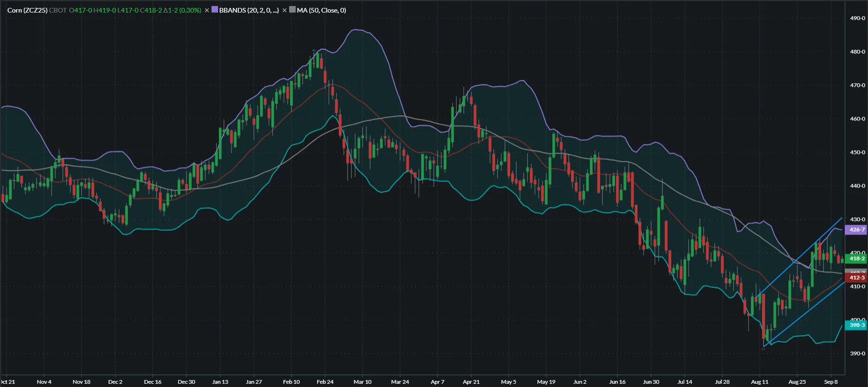Image resolution: width=868 pixels, height=387 pixels.
Task: Click the 450-0 level on the price axis
Action: click(857, 152)
